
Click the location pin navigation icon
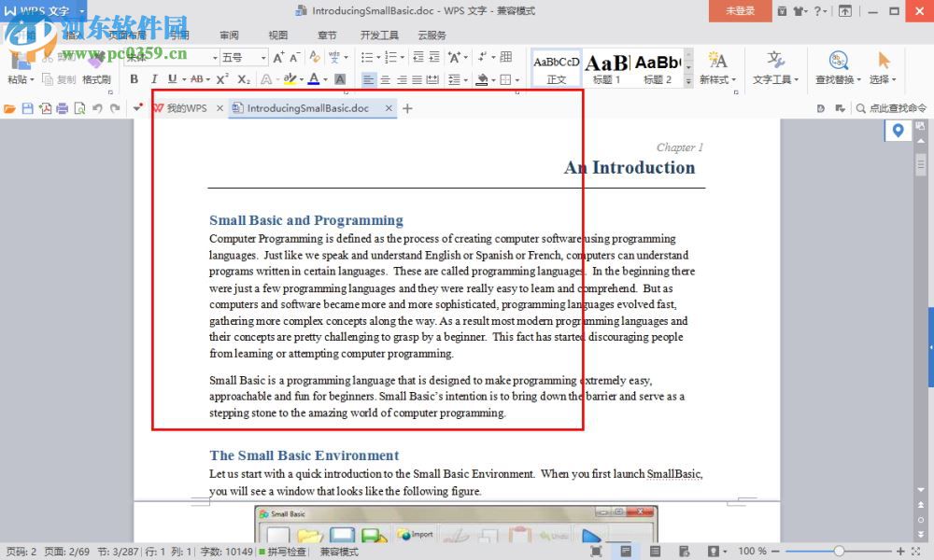tap(898, 131)
